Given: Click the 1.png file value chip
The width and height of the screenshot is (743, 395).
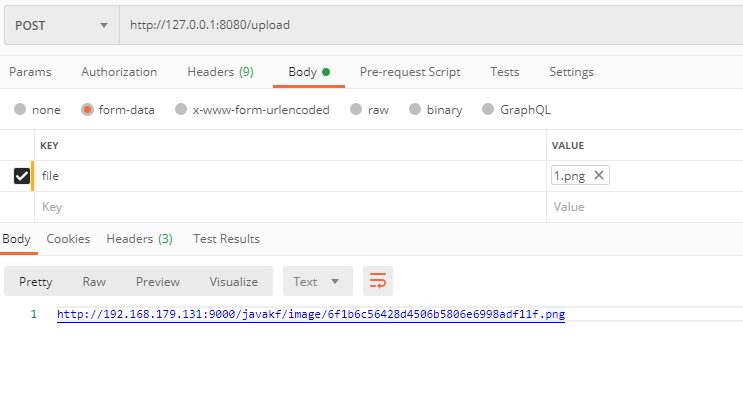Looking at the screenshot, I should [580, 175].
